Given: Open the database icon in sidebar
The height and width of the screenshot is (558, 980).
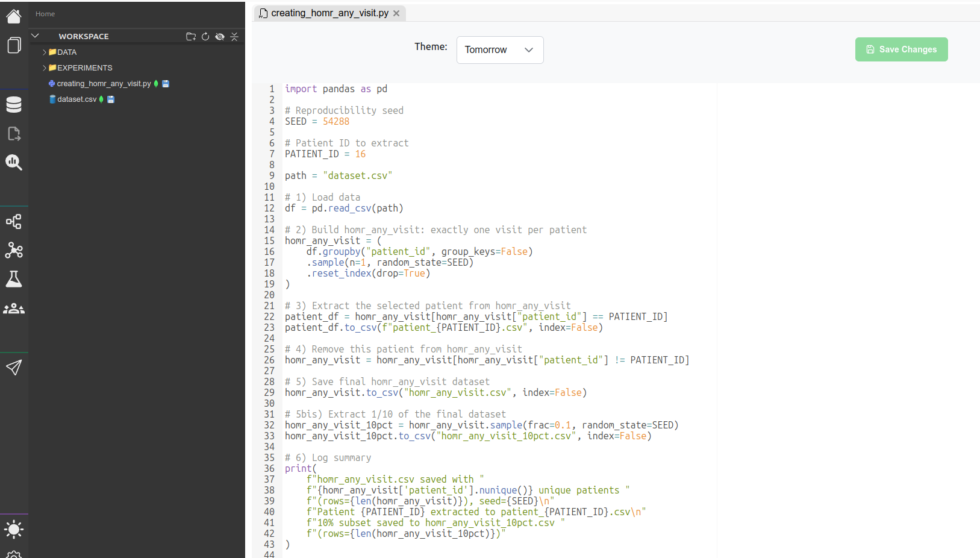Looking at the screenshot, I should [x=14, y=105].
